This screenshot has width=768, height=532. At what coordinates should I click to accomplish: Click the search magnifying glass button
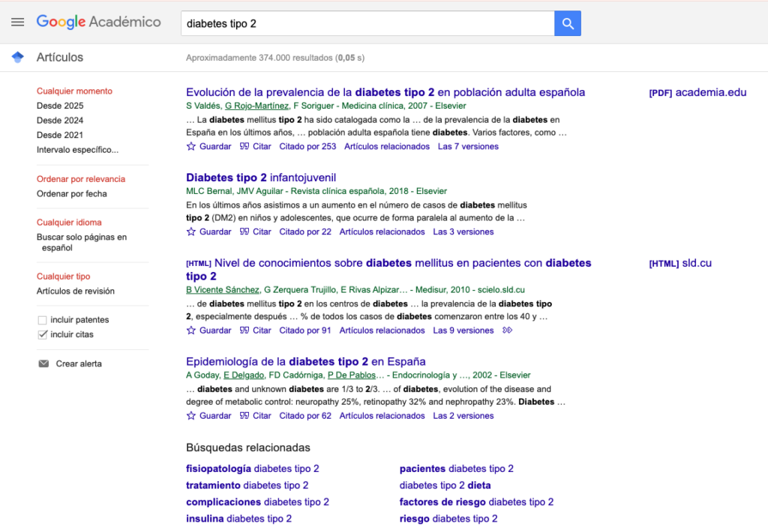(x=568, y=23)
